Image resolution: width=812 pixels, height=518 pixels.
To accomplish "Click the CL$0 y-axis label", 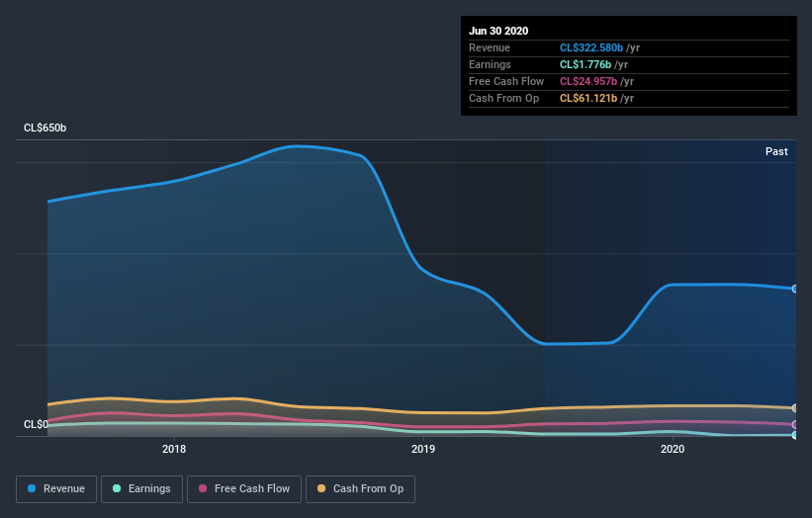I will (x=36, y=424).
